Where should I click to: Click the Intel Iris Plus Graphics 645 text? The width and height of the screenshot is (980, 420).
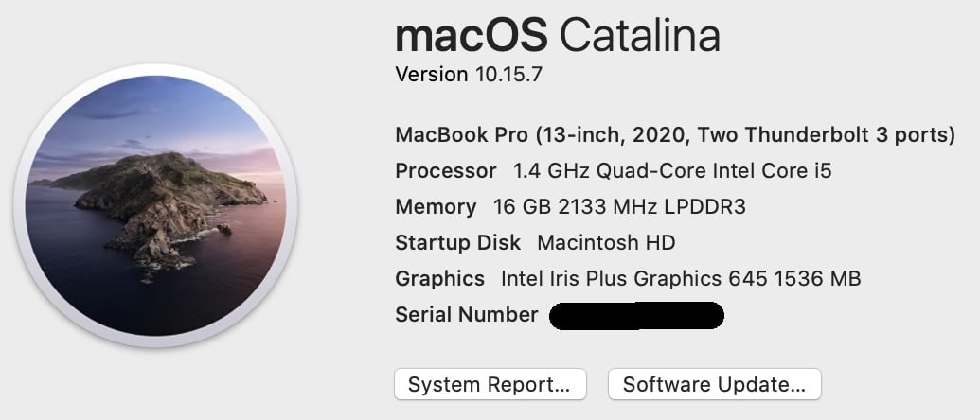click(633, 278)
